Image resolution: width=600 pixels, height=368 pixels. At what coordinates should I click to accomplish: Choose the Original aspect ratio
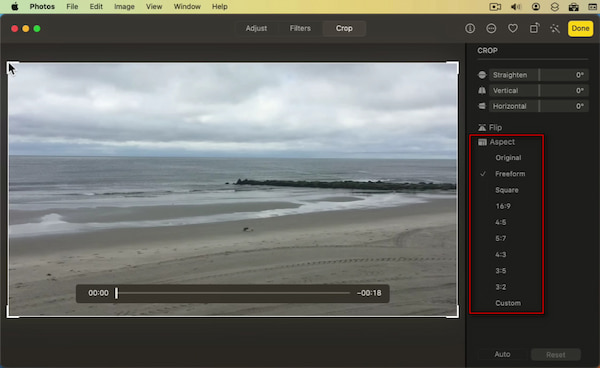tap(508, 158)
